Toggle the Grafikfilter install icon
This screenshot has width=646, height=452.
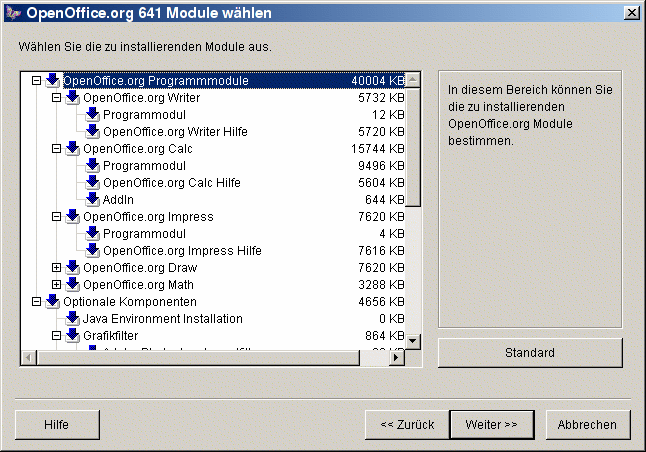coord(72,336)
